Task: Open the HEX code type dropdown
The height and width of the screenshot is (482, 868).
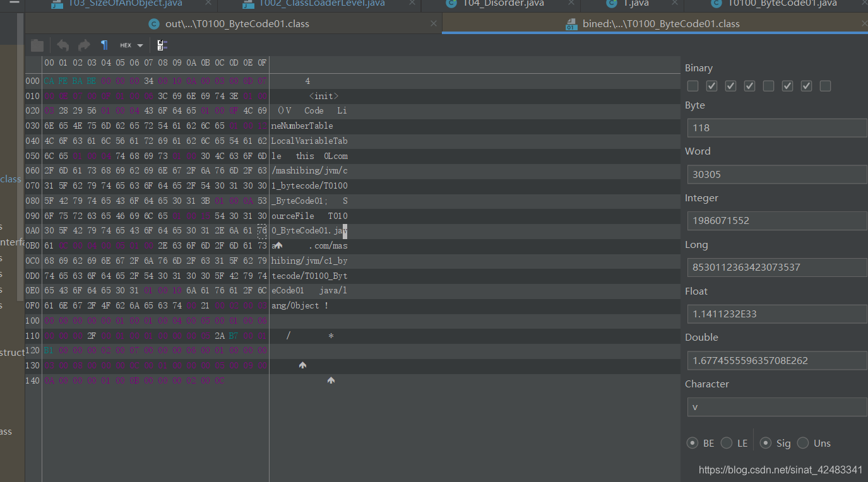Action: (131, 45)
